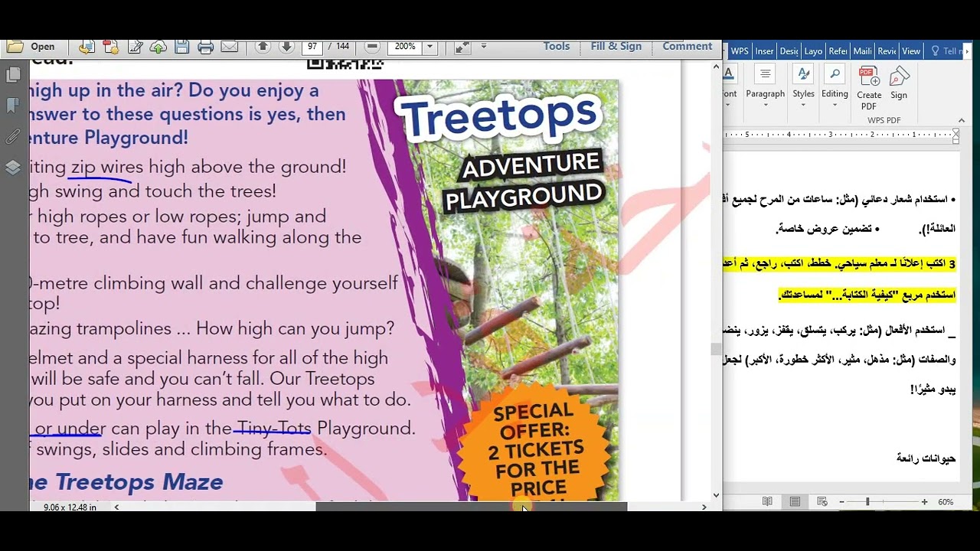Click the 200% zoom level box
The image size is (980, 551).
(405, 47)
